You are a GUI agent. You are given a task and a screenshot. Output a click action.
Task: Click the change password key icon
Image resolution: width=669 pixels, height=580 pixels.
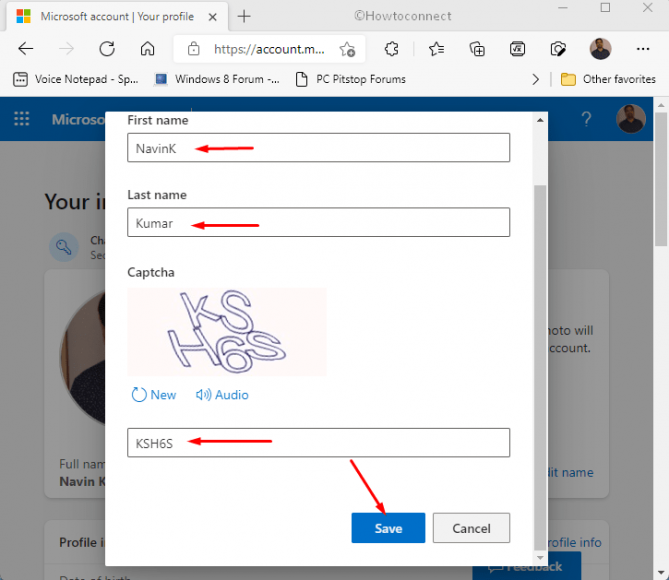[x=64, y=247]
